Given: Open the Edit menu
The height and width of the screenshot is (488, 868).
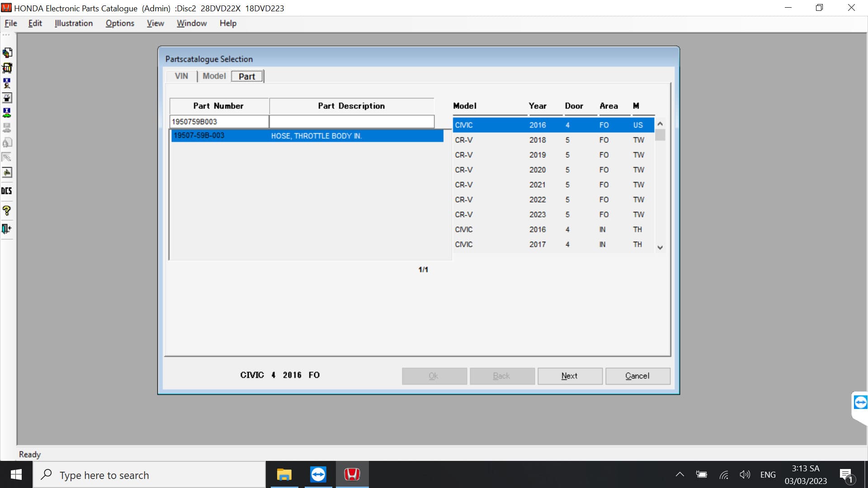Looking at the screenshot, I should (35, 23).
